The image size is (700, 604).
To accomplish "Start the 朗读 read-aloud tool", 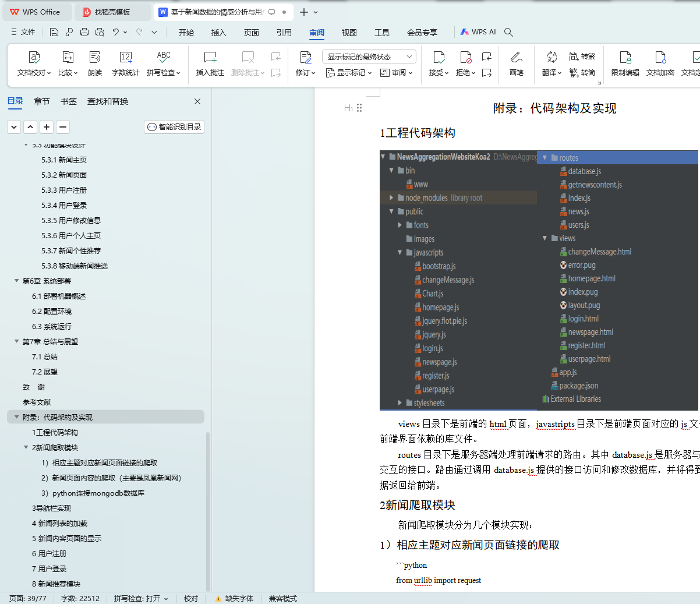I will [x=95, y=64].
